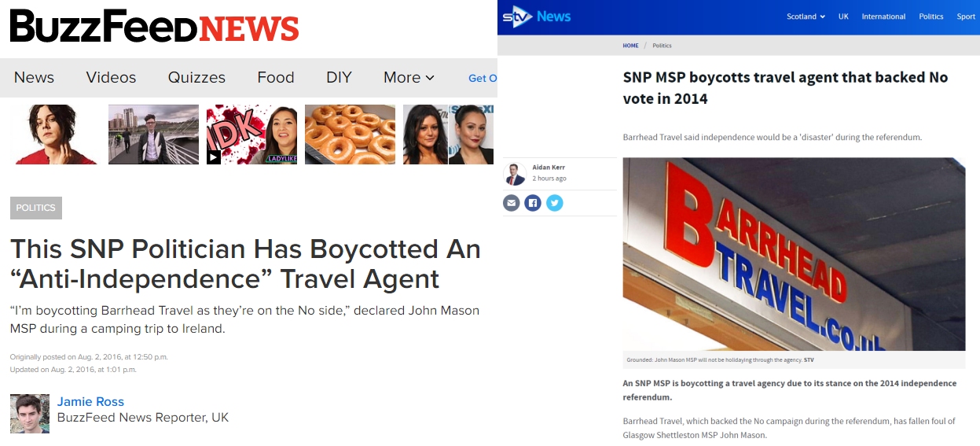The width and height of the screenshot is (980, 446).
Task: Open the Scotland dropdown in STV nav
Action: point(806,17)
